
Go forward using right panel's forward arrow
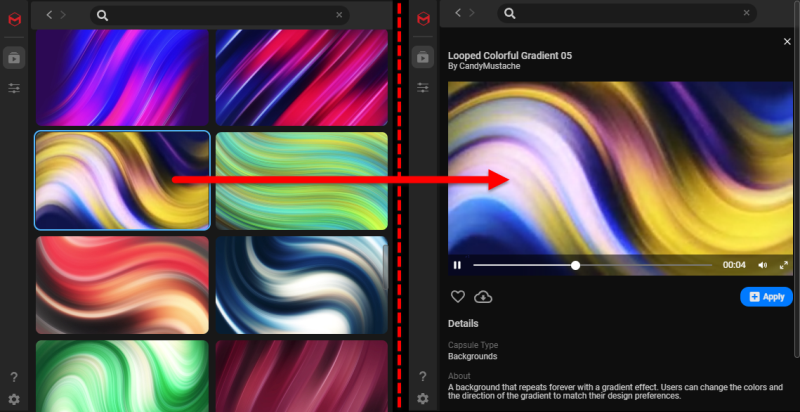[472, 13]
